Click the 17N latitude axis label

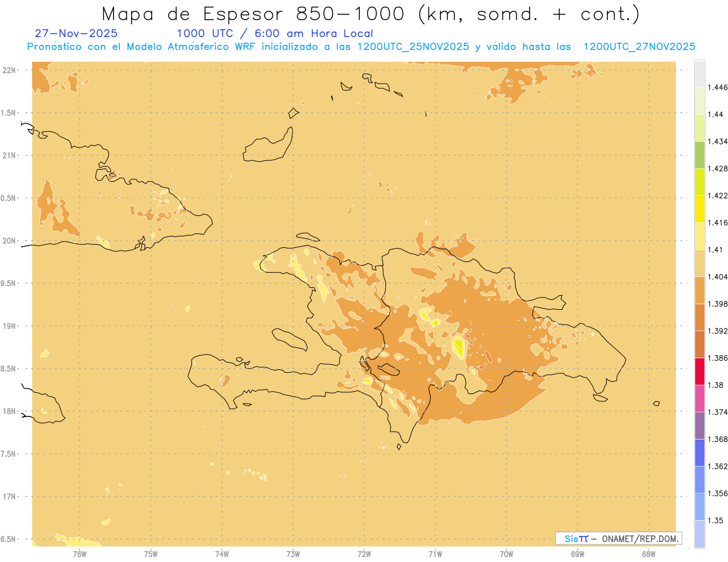coord(10,497)
